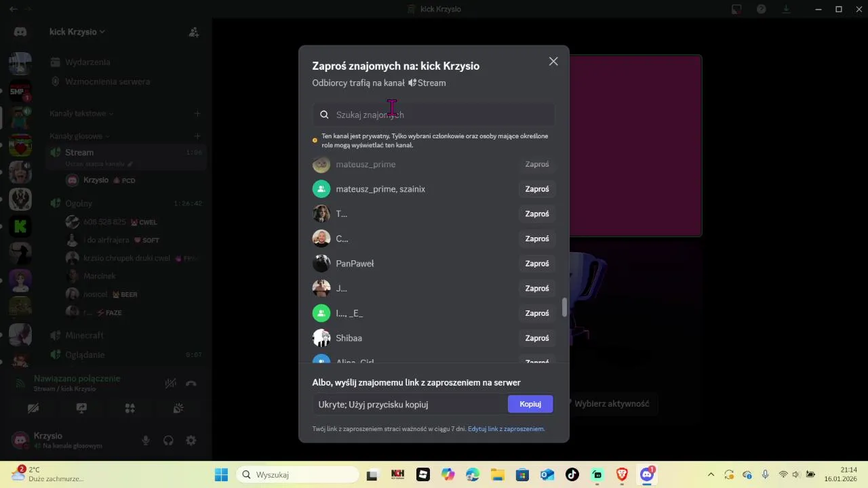The width and height of the screenshot is (868, 488).
Task: Click the hidden invite link field
Action: [x=410, y=405]
